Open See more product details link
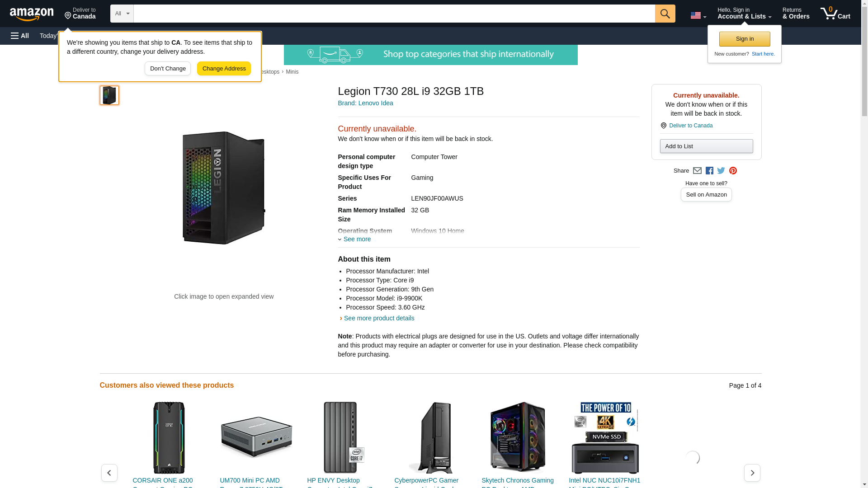This screenshot has height=488, width=868. coord(379,318)
